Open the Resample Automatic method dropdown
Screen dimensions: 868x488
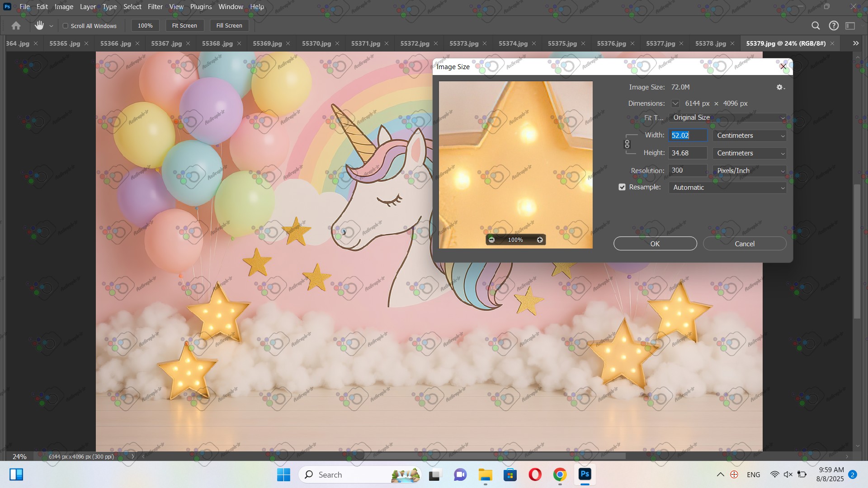(x=727, y=188)
